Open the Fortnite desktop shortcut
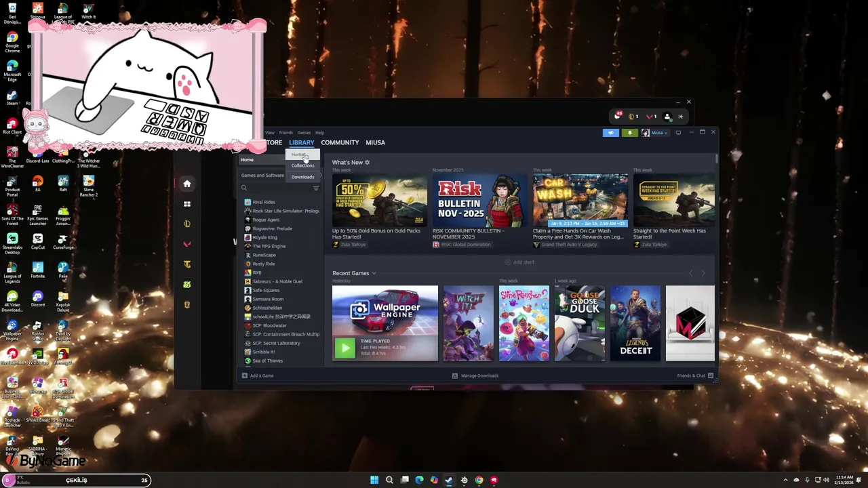868x488 pixels. (37, 270)
